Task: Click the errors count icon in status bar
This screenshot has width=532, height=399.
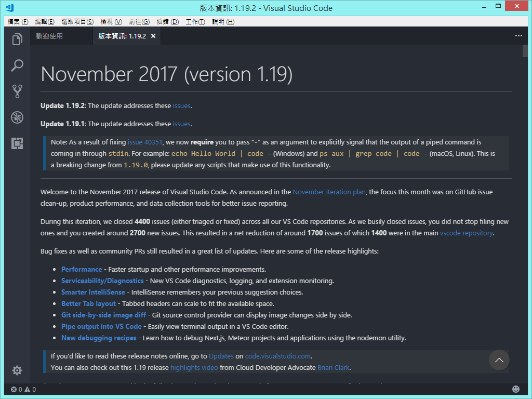Action: click(14, 390)
